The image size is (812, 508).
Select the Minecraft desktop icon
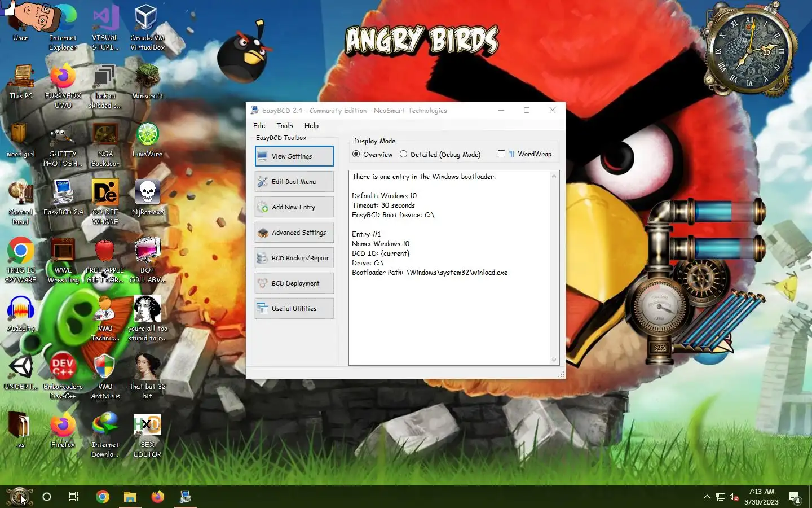click(147, 82)
